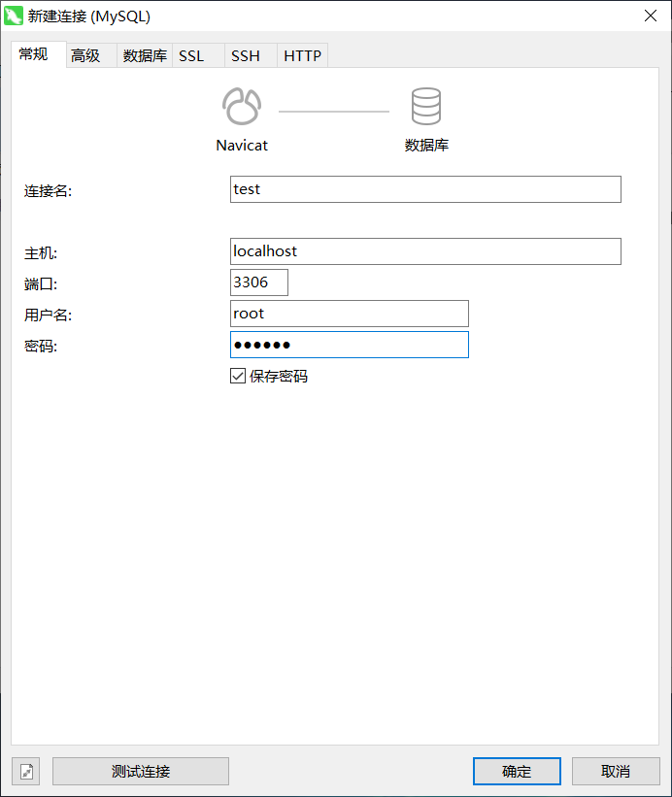Click the database cylinder icon

[x=425, y=107]
